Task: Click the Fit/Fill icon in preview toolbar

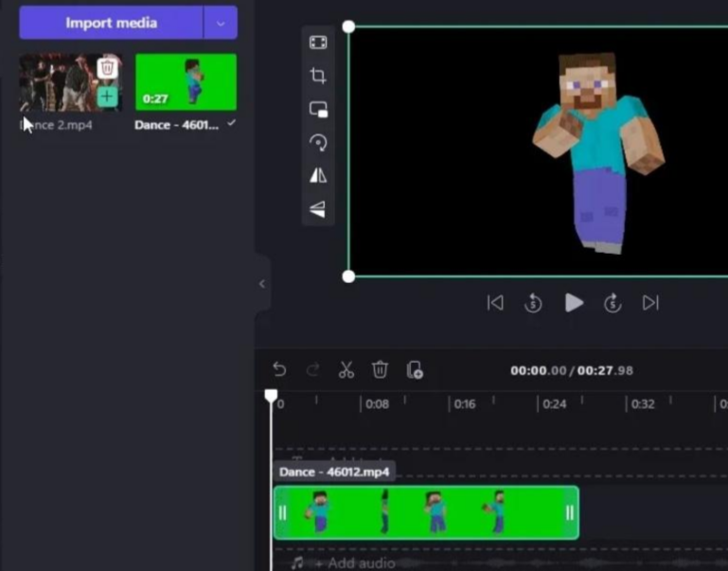Action: click(318, 43)
